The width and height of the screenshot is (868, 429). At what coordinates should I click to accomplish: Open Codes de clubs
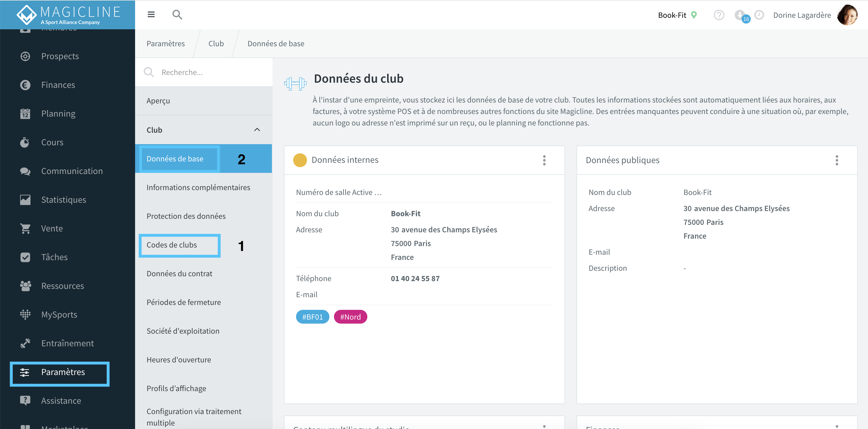[203, 245]
